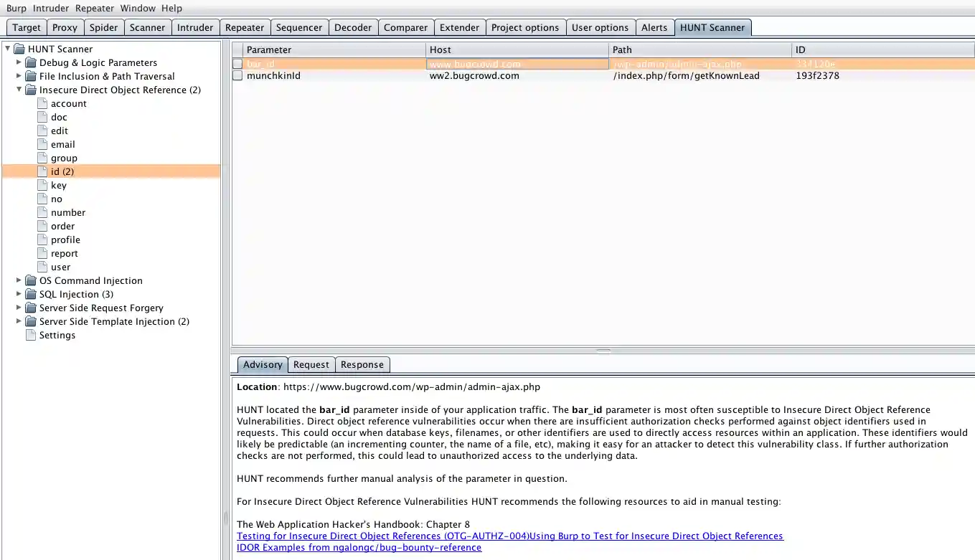Sort the table by the Host column header
The height and width of the screenshot is (560, 975).
517,49
